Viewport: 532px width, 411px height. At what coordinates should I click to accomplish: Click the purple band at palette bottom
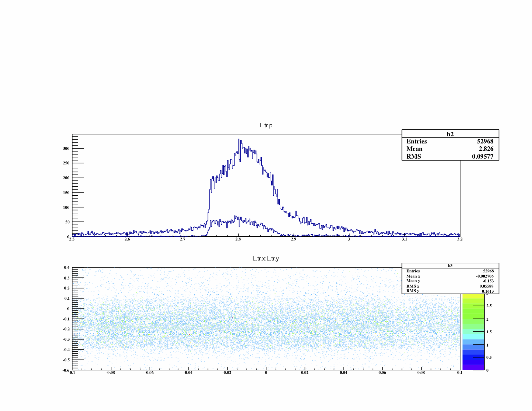(473, 367)
